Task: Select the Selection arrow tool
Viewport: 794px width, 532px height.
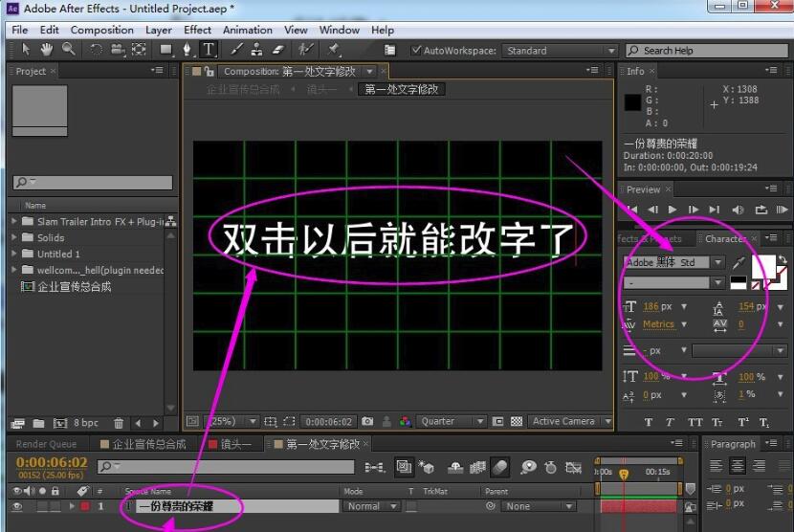Action: (x=27, y=50)
